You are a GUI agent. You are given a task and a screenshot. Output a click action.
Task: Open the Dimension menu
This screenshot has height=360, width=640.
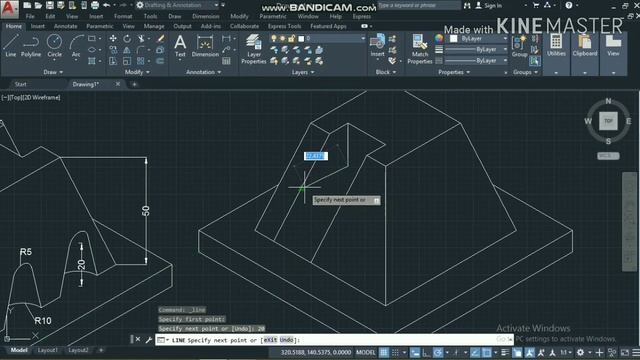pyautogui.click(x=206, y=16)
